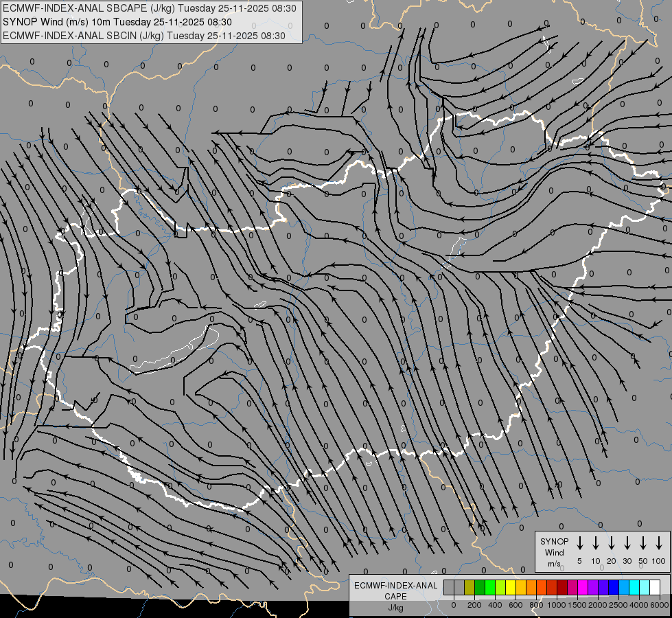672x618 pixels.
Task: Click the 20 m/s wind arrow in legend
Action: coord(611,543)
